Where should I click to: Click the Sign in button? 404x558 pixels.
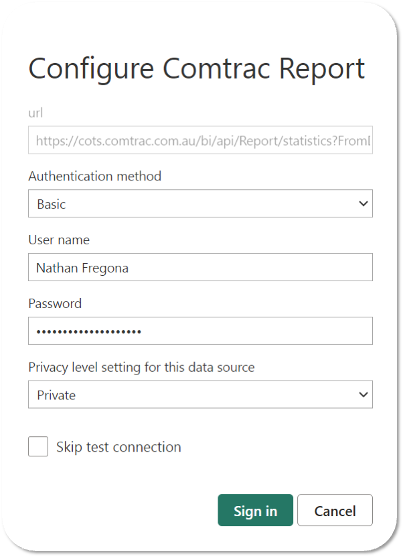(255, 510)
